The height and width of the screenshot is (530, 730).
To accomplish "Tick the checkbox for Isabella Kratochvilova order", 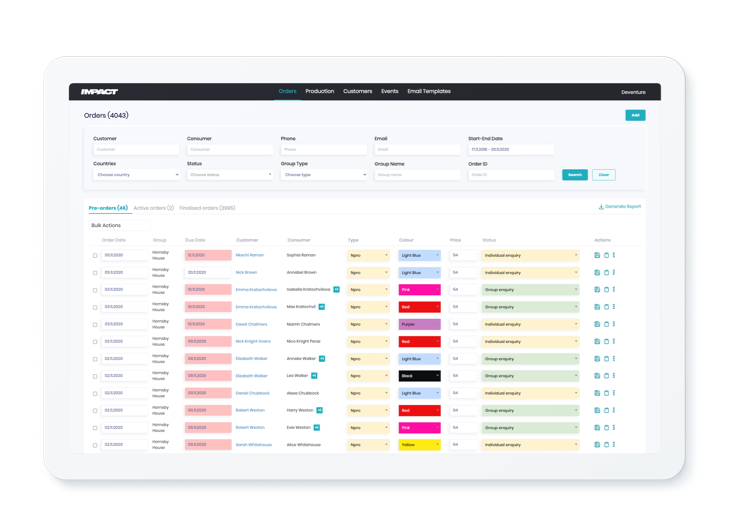I will click(x=95, y=290).
